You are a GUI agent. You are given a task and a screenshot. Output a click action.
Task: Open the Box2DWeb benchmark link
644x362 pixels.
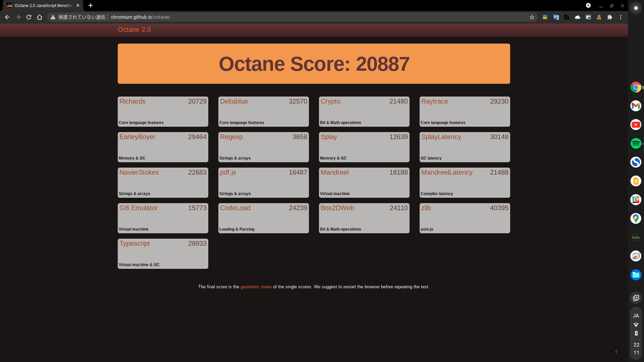[337, 208]
